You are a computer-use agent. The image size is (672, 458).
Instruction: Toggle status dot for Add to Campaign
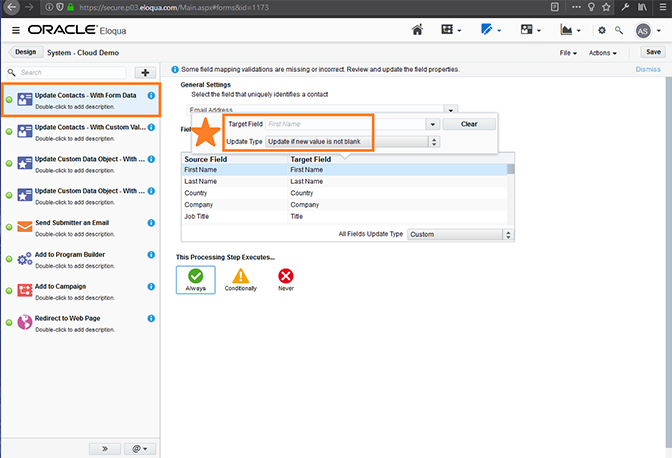9,290
